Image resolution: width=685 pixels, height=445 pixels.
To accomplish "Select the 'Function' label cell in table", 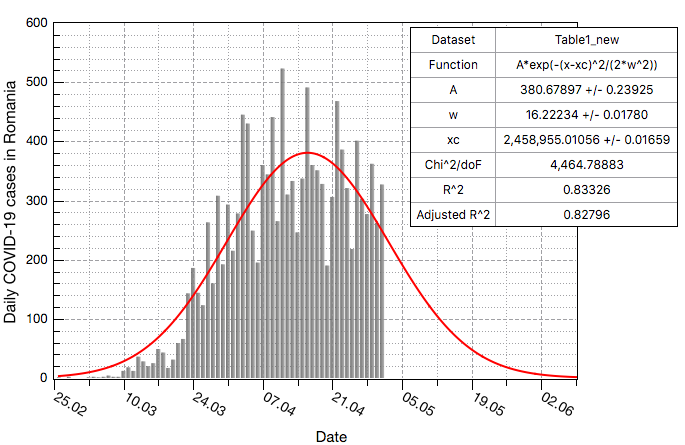I will coord(453,64).
